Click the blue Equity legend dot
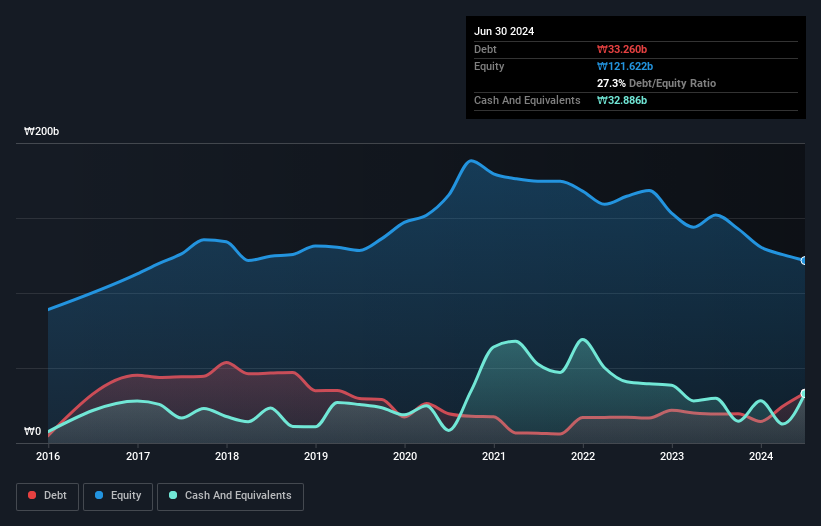The height and width of the screenshot is (526, 821). pos(99,495)
